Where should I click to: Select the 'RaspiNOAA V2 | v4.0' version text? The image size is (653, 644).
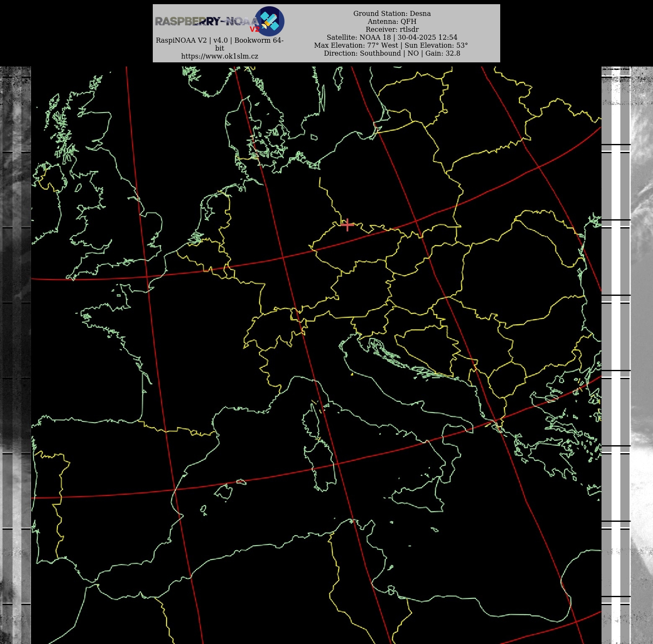click(x=192, y=40)
